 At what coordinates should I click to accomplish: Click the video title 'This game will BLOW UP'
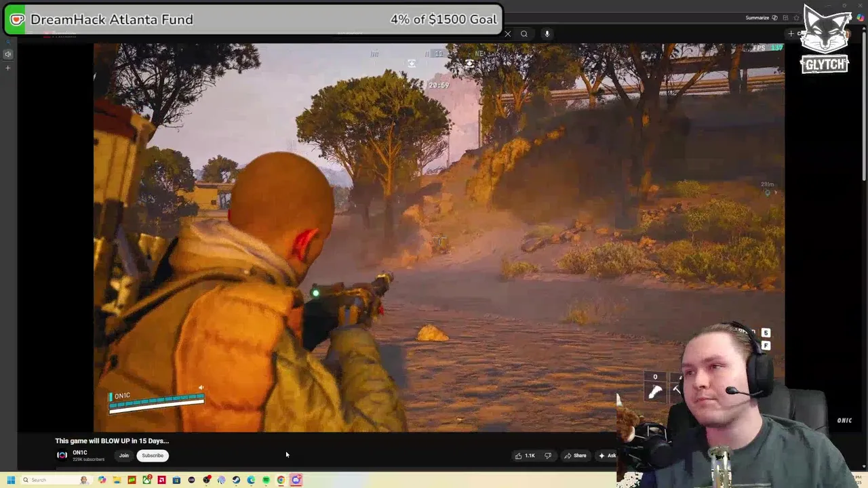coord(112,441)
